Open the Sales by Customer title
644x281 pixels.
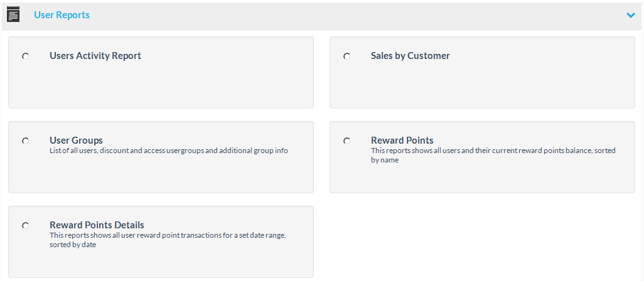(411, 56)
